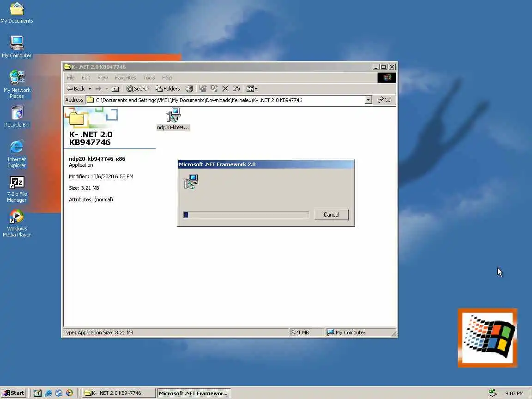Select the Internet Explorer desktop icon
The height and width of the screenshot is (399, 532).
coord(17,154)
